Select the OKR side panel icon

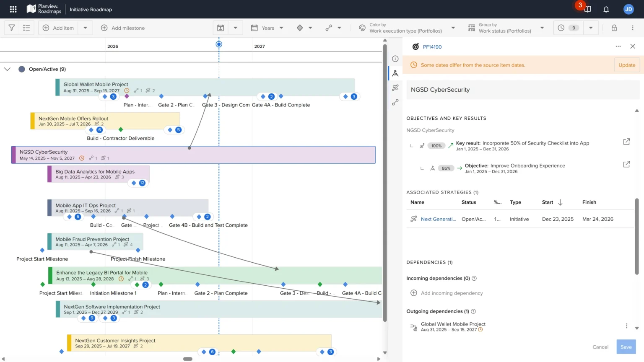[x=395, y=73]
